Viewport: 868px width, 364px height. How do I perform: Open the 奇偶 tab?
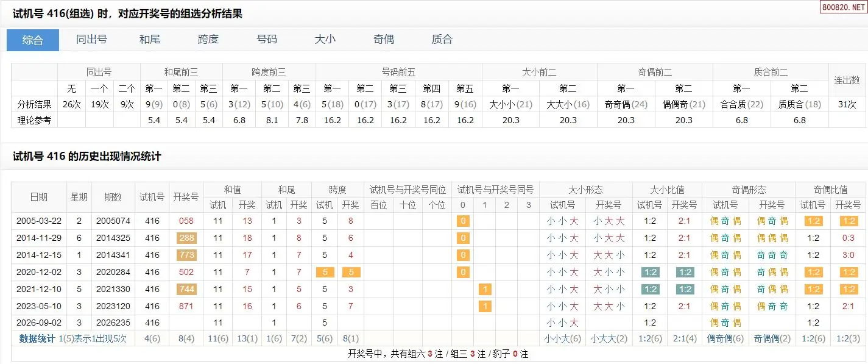(x=384, y=40)
